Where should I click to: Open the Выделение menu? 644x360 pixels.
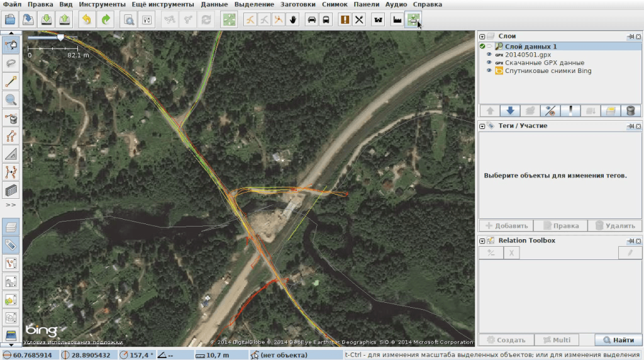click(254, 4)
